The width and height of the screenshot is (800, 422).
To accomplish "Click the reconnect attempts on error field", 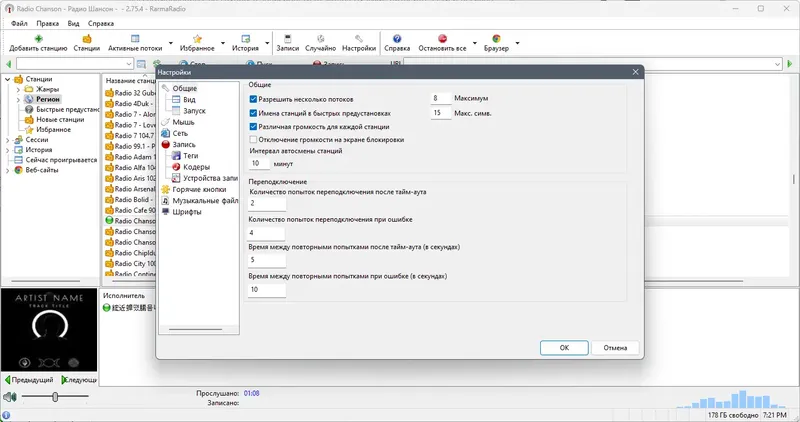I will click(267, 233).
